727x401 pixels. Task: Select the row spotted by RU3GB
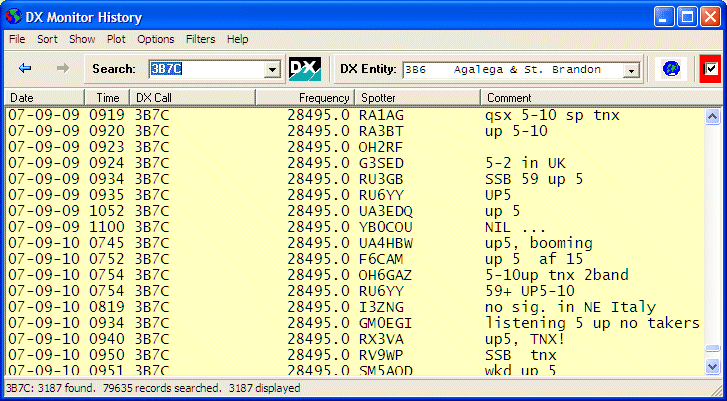pos(355,179)
